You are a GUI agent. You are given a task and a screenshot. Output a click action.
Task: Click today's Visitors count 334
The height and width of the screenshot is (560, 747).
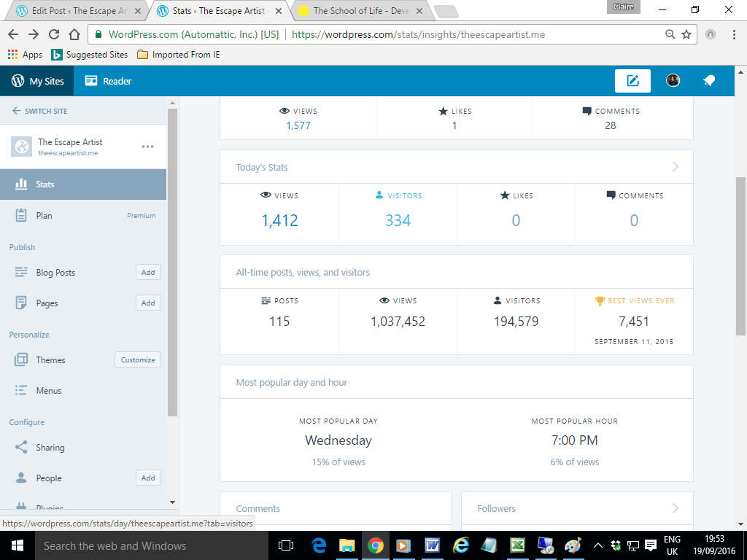(x=398, y=220)
